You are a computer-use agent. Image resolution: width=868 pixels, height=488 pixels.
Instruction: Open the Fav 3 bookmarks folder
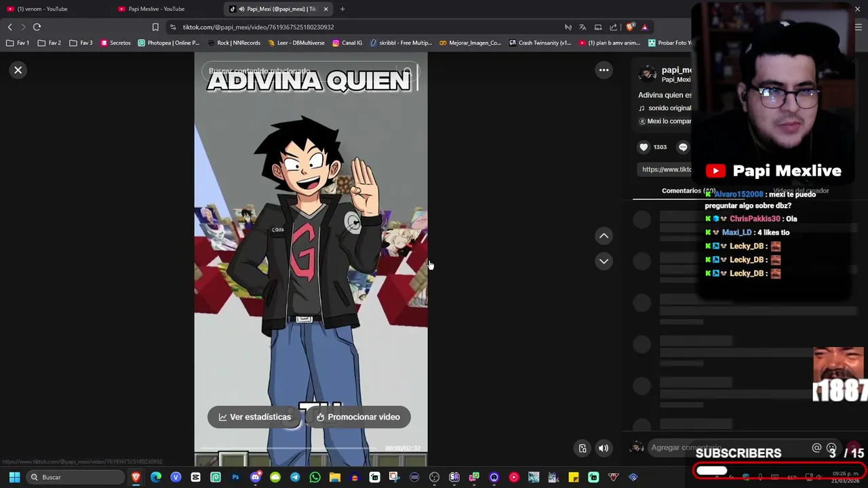coord(81,43)
